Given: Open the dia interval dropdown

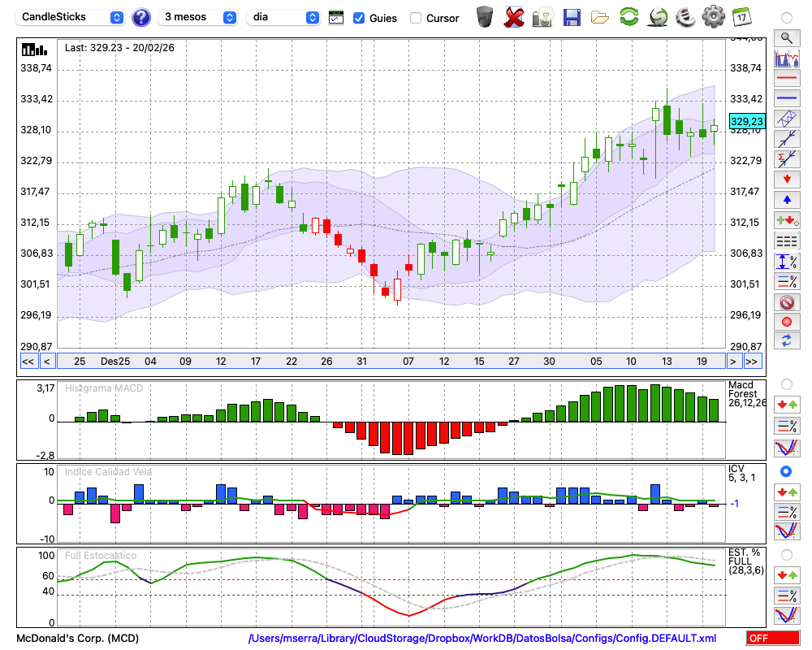Looking at the screenshot, I should (x=284, y=17).
